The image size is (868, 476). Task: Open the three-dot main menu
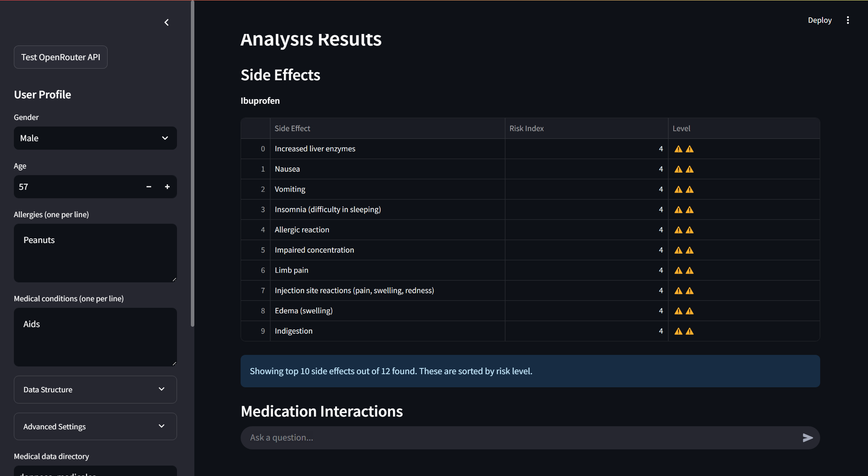[848, 20]
